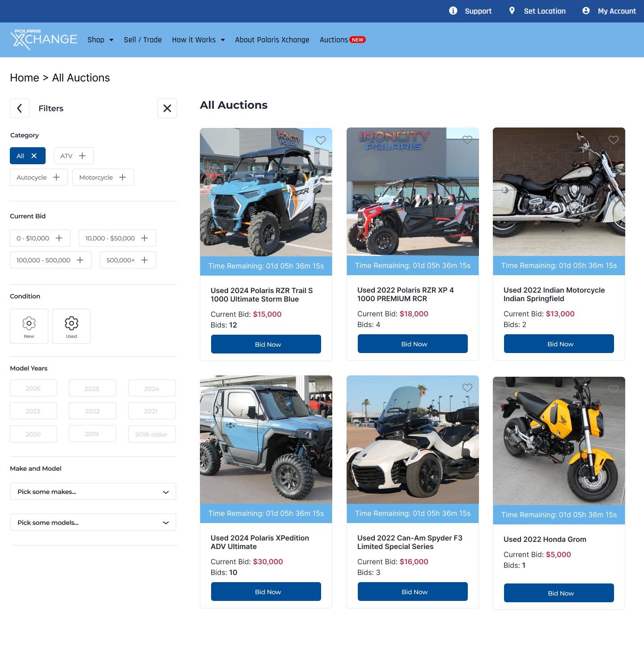The image size is (644, 647).
Task: Bid Now on Honda Grom
Action: [x=559, y=593]
